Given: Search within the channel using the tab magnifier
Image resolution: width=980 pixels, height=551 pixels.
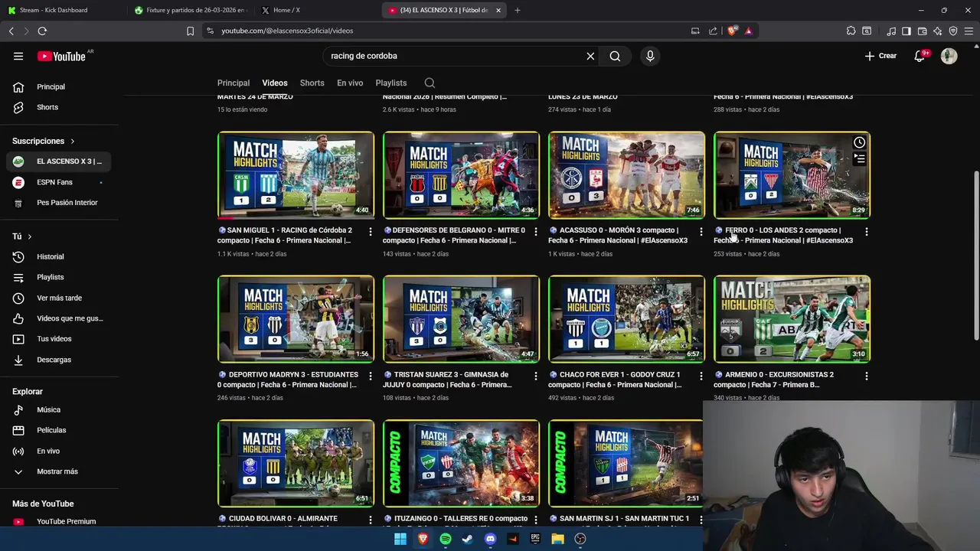Looking at the screenshot, I should [x=430, y=83].
